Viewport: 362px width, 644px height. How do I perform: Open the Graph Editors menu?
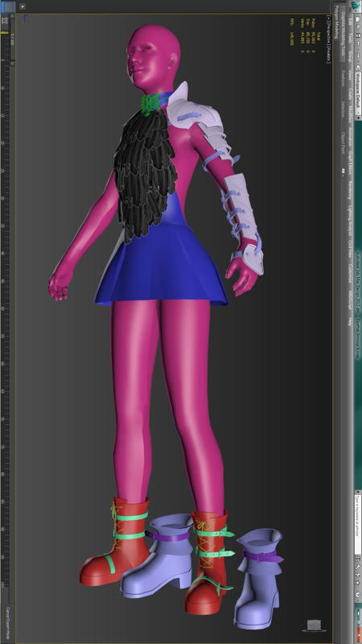click(x=350, y=163)
